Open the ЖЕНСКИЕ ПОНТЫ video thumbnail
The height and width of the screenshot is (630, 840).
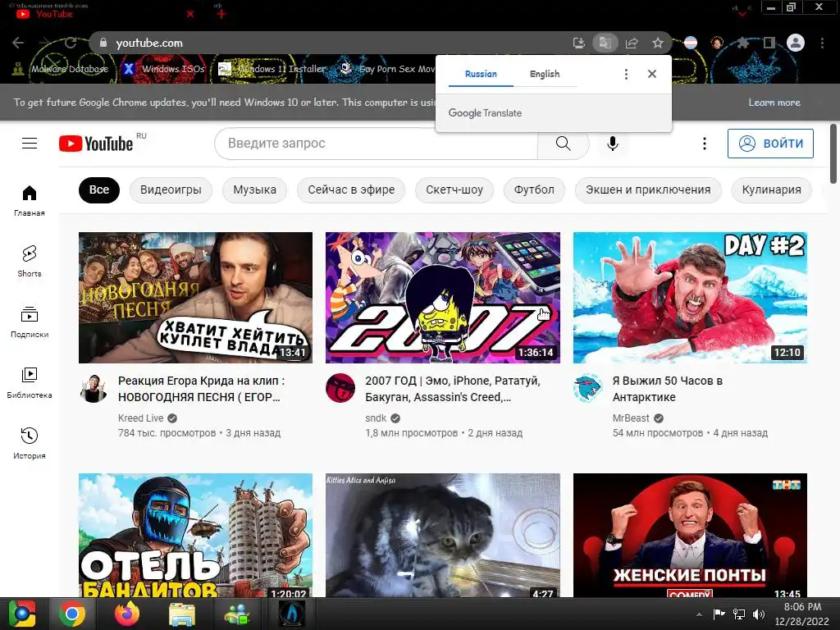click(690, 535)
